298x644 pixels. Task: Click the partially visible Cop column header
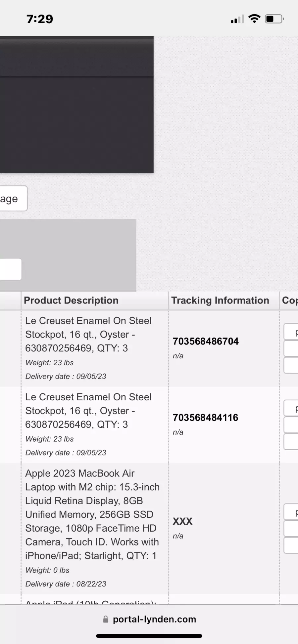[290, 300]
